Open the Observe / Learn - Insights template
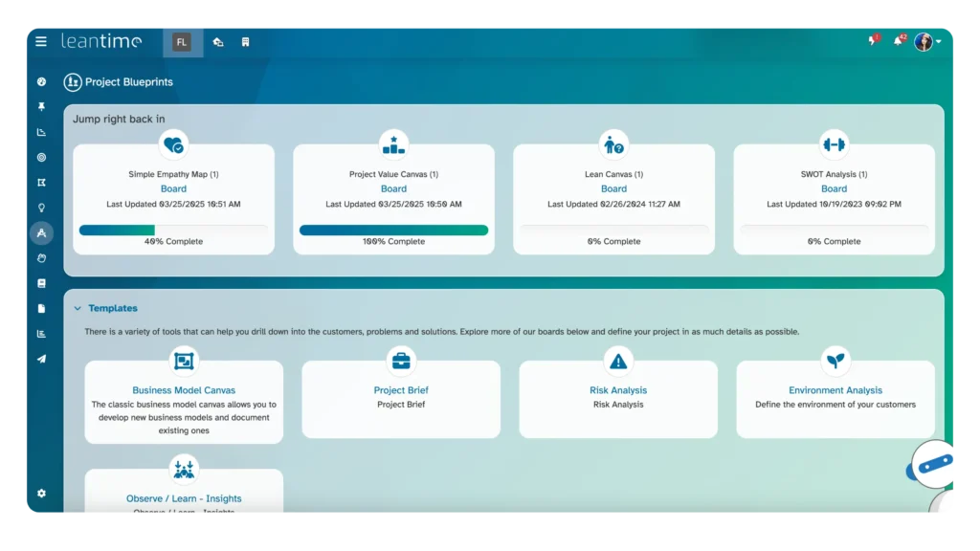Screen dimensions: 980x551 point(184,498)
